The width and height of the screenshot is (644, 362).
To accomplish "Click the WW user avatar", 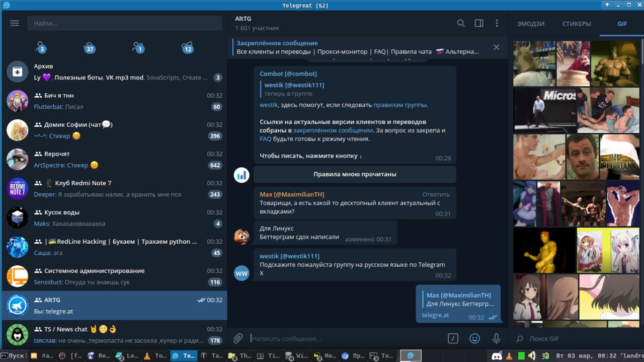I will [x=242, y=273].
